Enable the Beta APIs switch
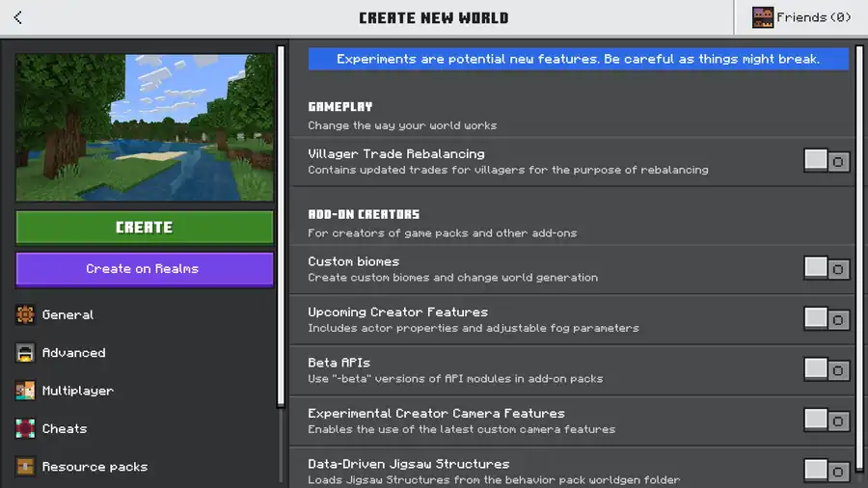Viewport: 868px width, 488px height. (x=827, y=369)
